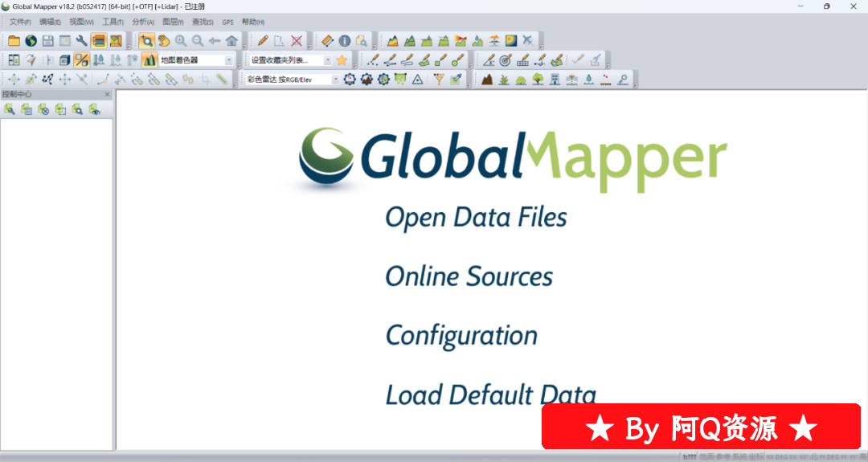Click the contour generation colored square icon
This screenshot has width=868, height=462.
[511, 40]
